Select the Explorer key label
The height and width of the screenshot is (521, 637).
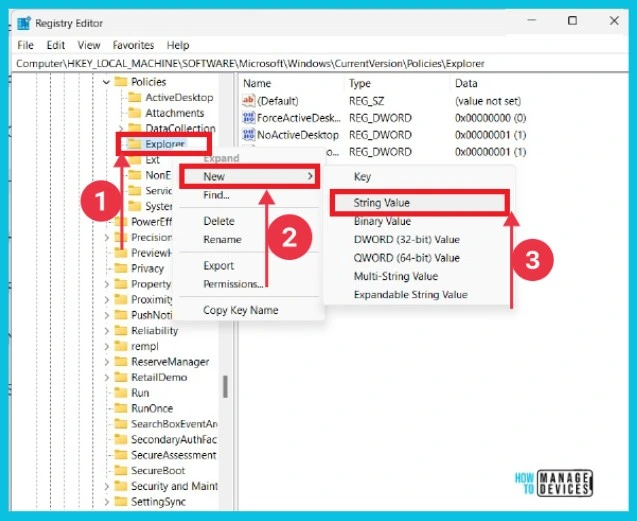(x=165, y=144)
